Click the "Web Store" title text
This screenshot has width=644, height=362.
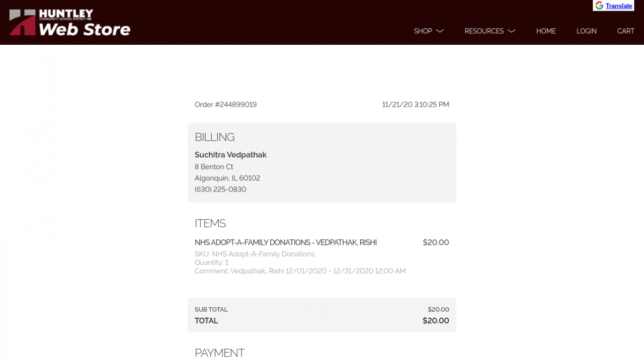(x=85, y=29)
